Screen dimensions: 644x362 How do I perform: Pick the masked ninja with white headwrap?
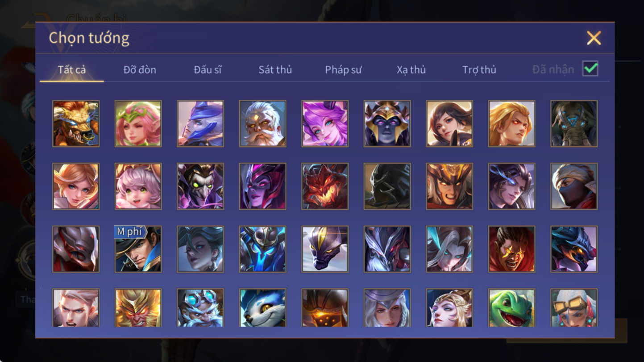[x=574, y=186]
